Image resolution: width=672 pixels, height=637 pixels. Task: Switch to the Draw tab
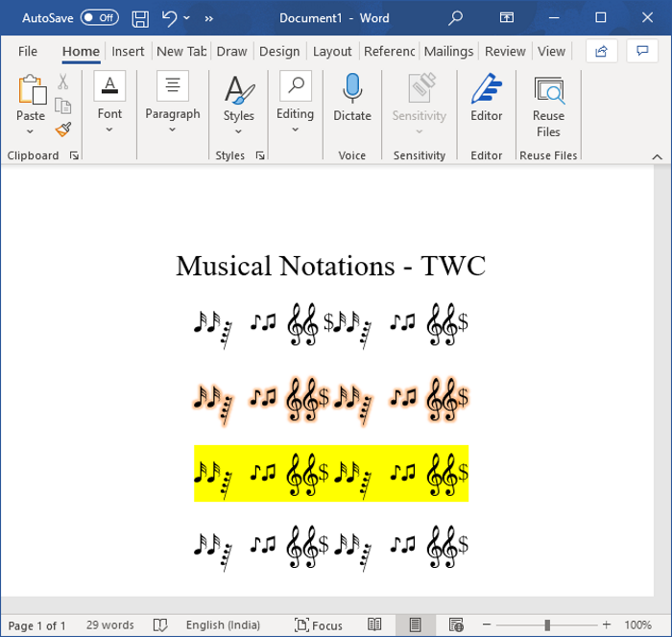point(232,52)
